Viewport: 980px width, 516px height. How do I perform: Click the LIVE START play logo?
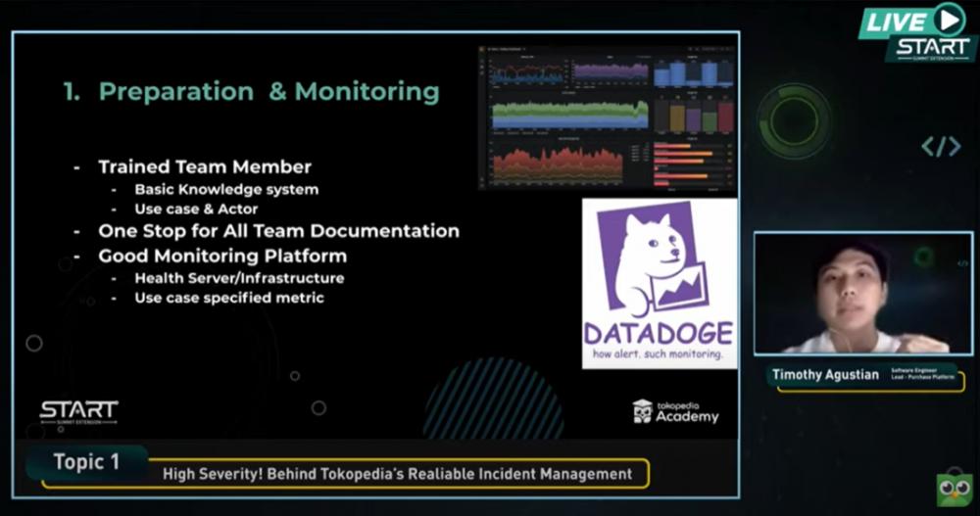pyautogui.click(x=917, y=32)
